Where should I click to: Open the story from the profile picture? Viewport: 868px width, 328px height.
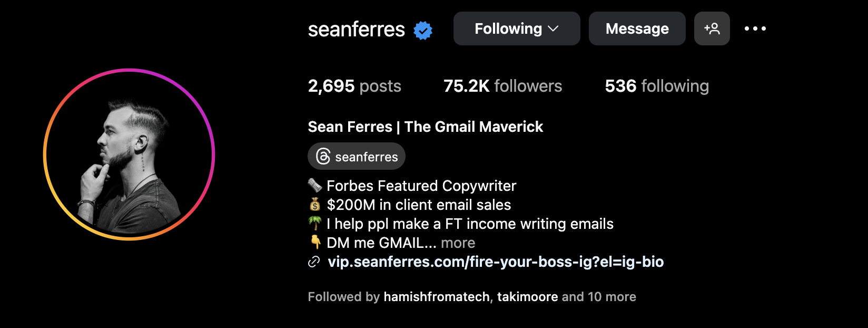click(x=129, y=155)
